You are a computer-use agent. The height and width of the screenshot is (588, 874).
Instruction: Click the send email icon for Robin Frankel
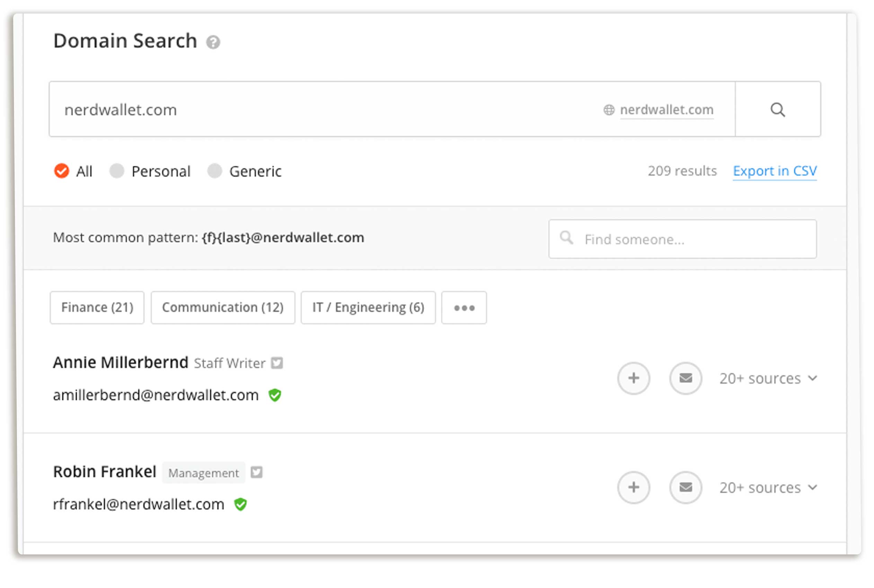[685, 488]
